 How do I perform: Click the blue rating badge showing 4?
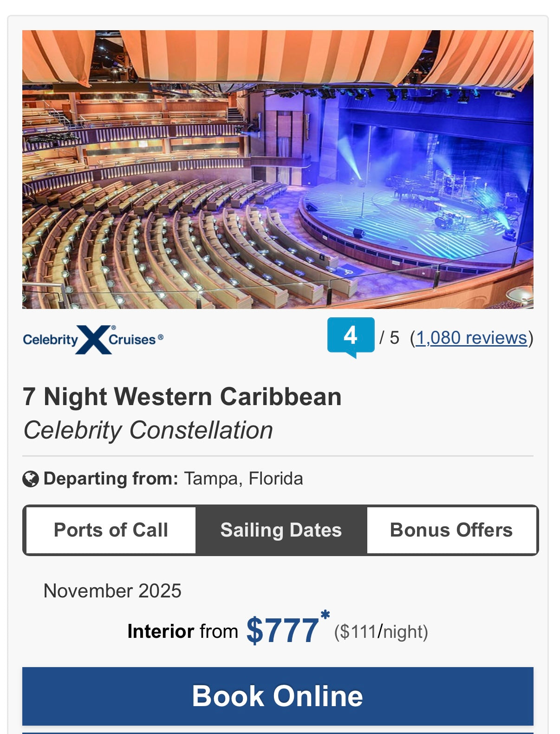[351, 335]
